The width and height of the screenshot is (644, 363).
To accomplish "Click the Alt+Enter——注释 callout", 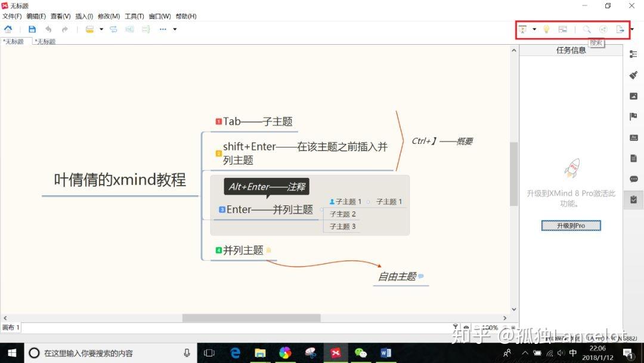I will (x=267, y=187).
